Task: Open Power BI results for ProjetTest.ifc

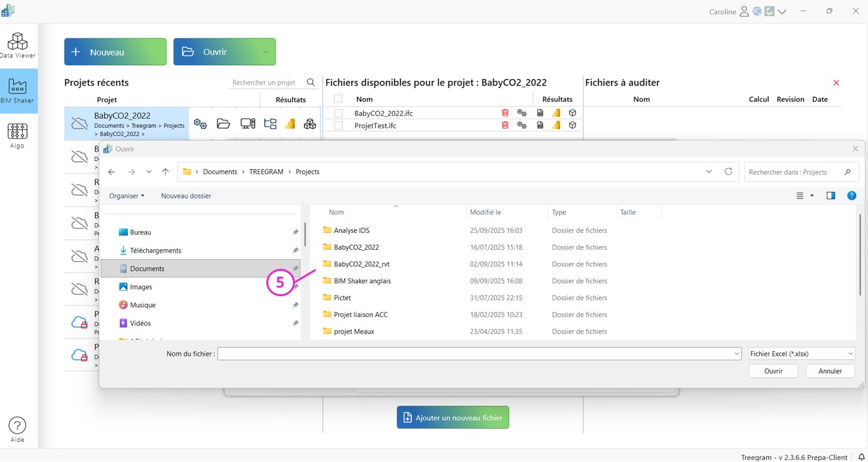Action: [556, 125]
